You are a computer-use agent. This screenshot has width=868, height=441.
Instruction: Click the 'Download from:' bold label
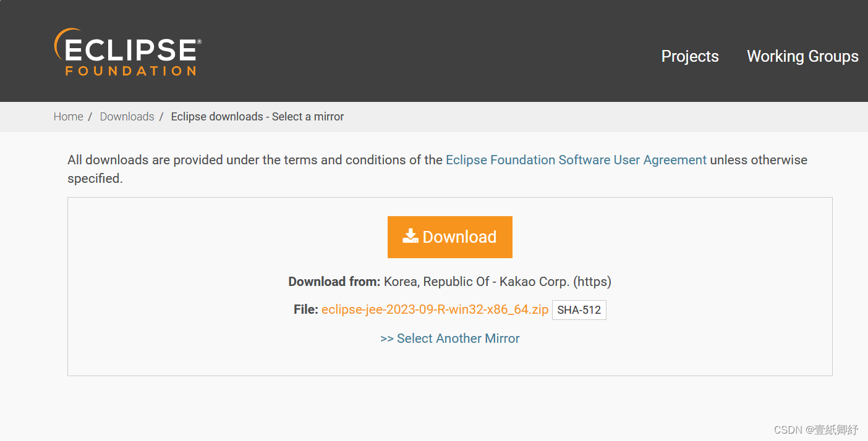(x=334, y=282)
